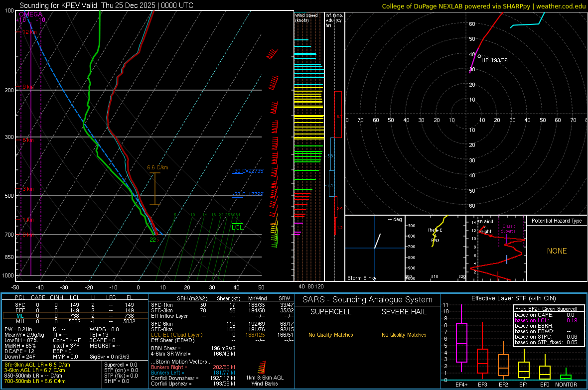Viewport: 588px width, 390px height.
Task: Click the '700-500mb LR = 6.6 C/km' line
Action: (34, 381)
